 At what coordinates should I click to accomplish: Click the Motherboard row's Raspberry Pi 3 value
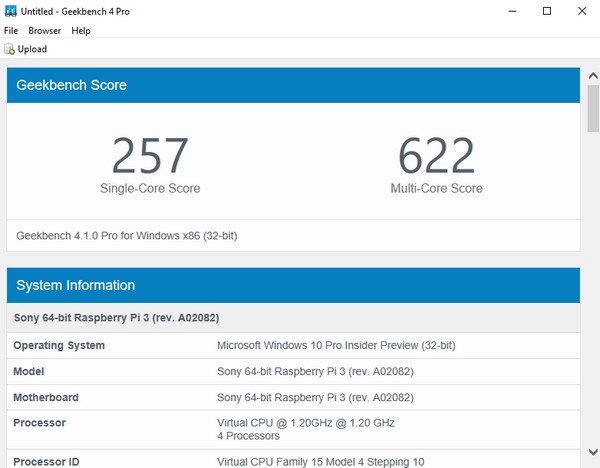coord(315,398)
